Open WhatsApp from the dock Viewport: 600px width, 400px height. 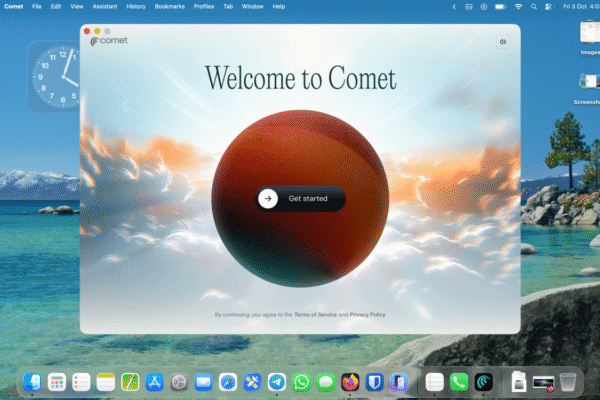click(x=301, y=382)
